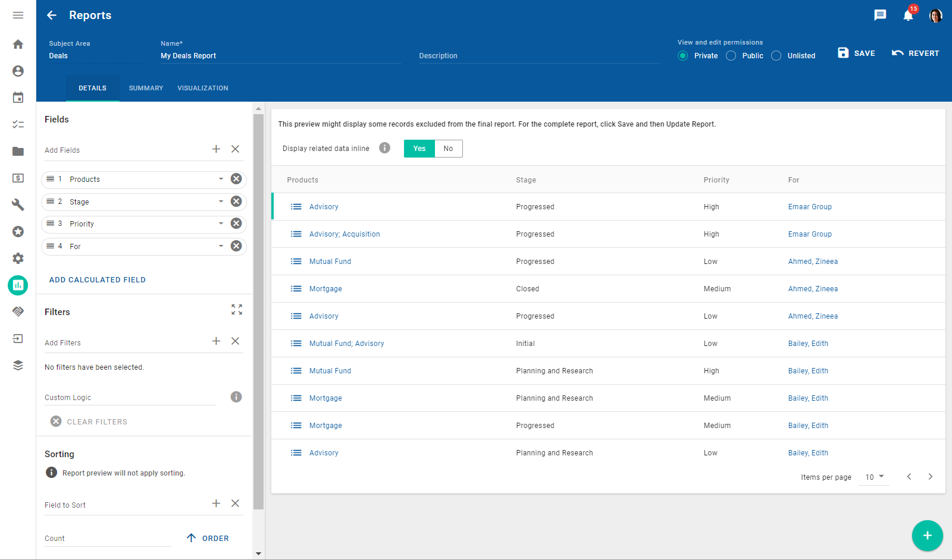Viewport: 952px width, 560px height.
Task: Open the Emaar Group link in first row
Action: tap(810, 207)
